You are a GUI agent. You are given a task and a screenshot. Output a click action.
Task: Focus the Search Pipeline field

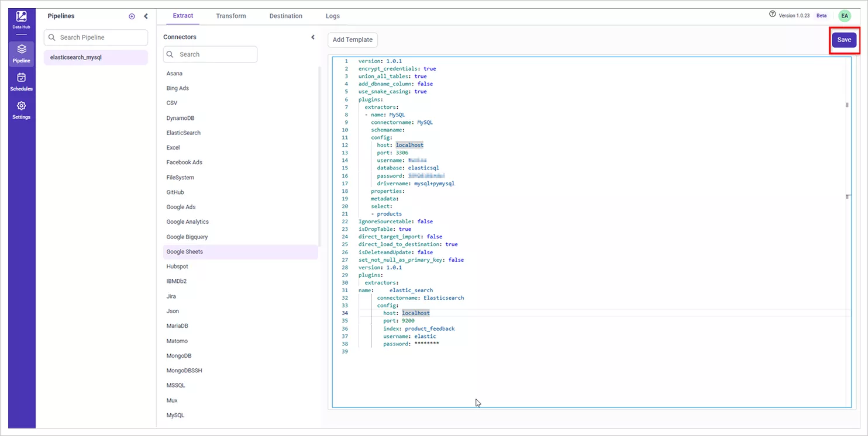click(x=95, y=37)
